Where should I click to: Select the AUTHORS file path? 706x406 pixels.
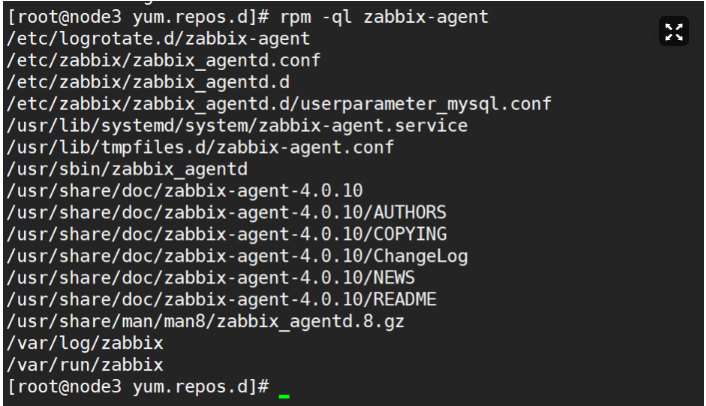226,213
